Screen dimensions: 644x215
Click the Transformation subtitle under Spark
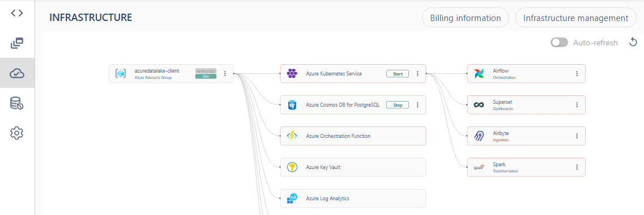tap(505, 171)
